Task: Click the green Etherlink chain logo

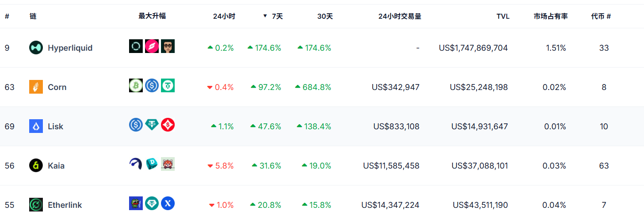Action: [x=36, y=205]
